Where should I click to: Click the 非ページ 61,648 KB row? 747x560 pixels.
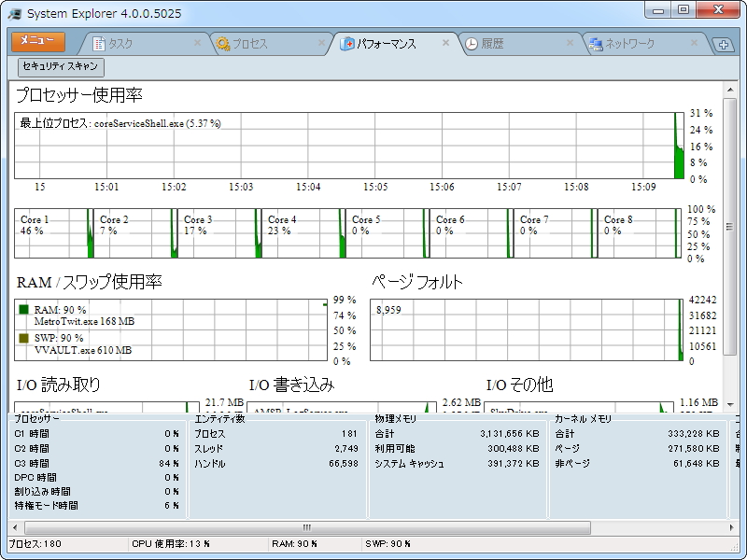click(x=637, y=463)
